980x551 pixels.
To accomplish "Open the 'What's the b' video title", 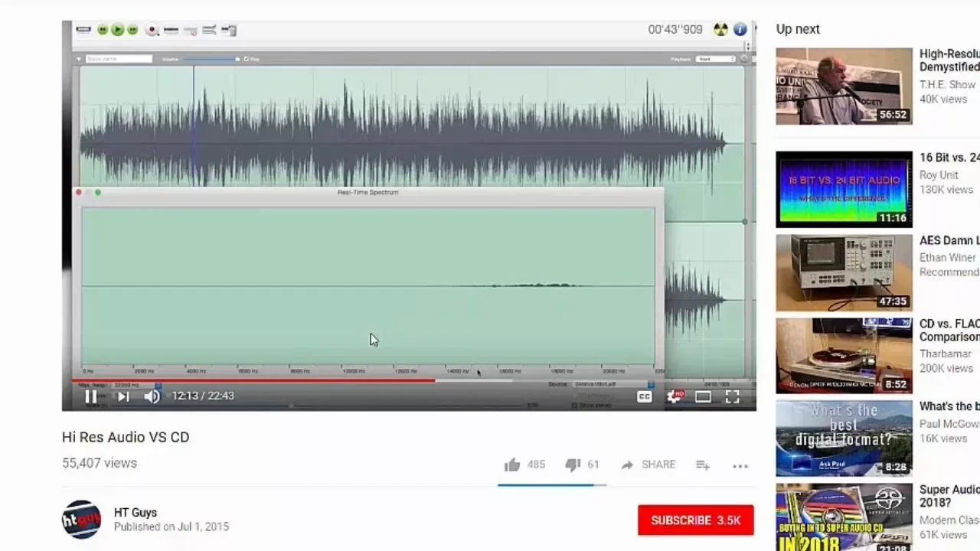I will (949, 406).
